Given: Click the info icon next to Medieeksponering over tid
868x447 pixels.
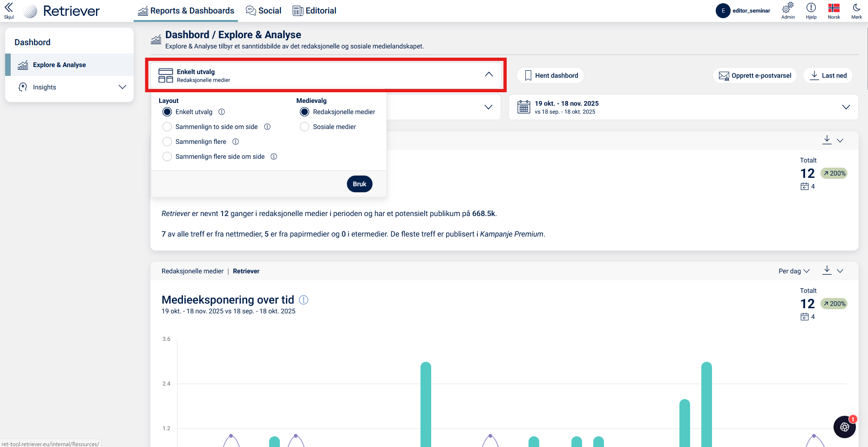Looking at the screenshot, I should pyautogui.click(x=304, y=300).
